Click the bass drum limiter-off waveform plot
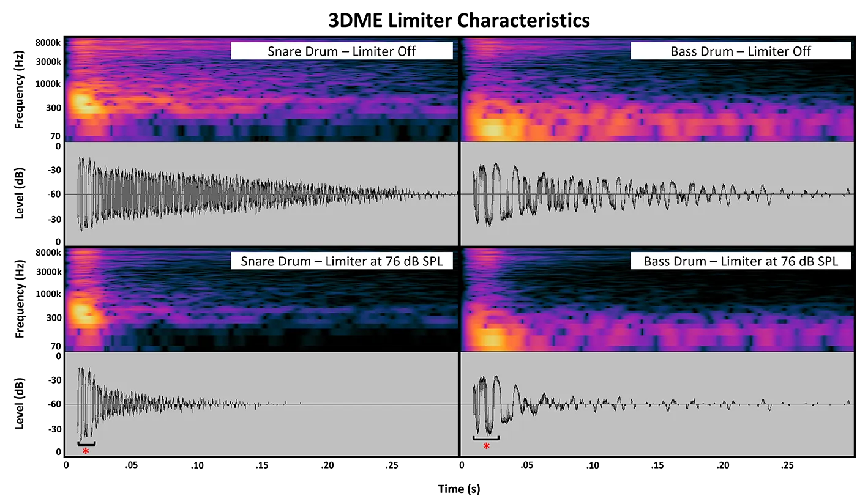857x504 pixels. coord(657,194)
